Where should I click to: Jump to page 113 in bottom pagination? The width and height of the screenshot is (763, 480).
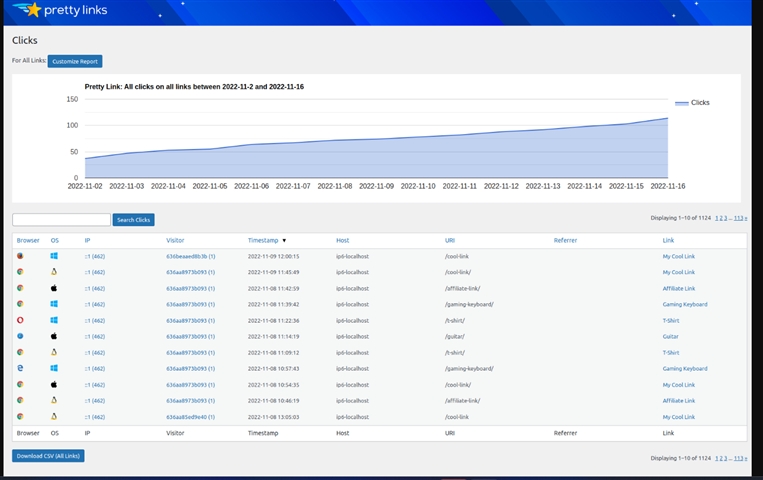click(x=738, y=458)
